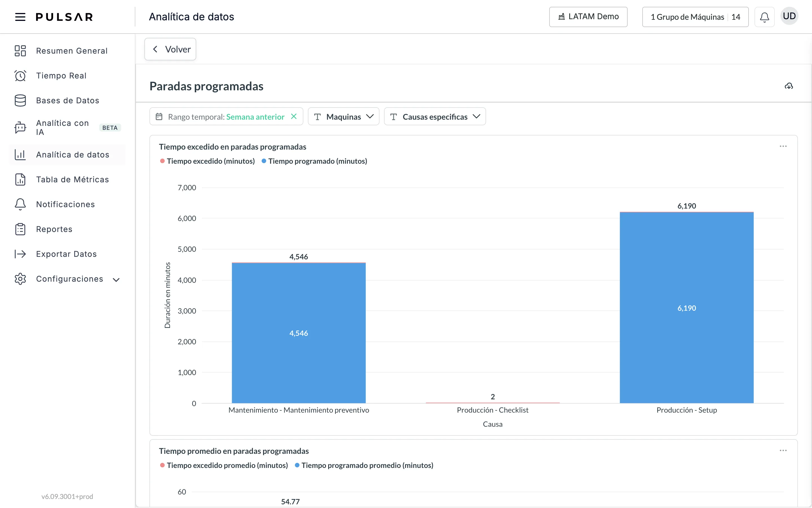The height and width of the screenshot is (508, 812).
Task: Open Tiempo Real menu item
Action: pos(67,76)
